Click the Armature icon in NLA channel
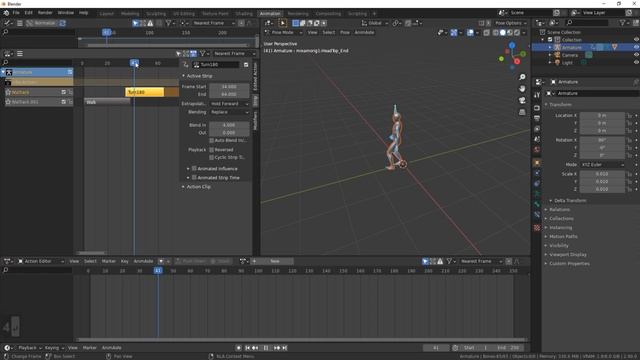The width and height of the screenshot is (640, 360). (9, 72)
